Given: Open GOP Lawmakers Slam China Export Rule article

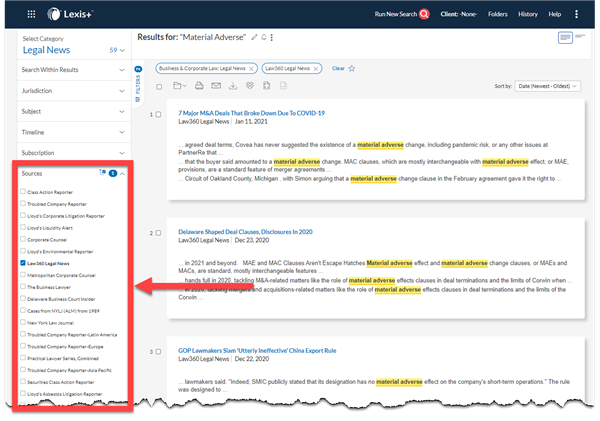Looking at the screenshot, I should (257, 351).
